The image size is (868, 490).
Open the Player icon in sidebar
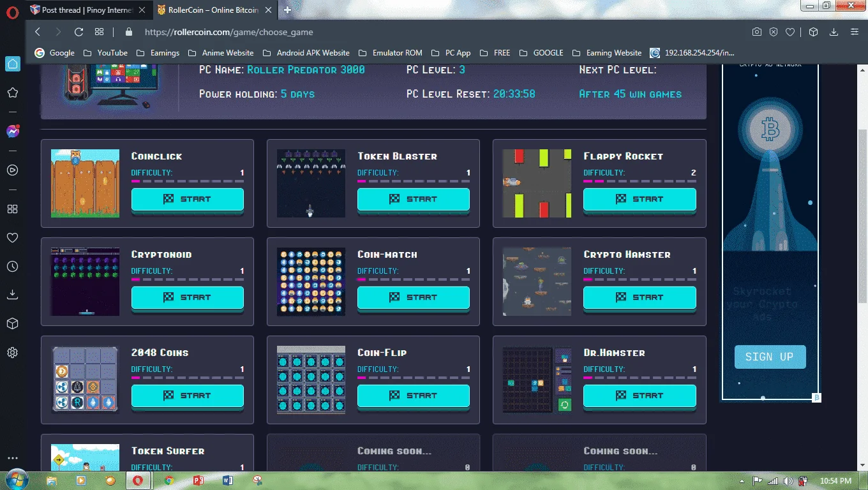[12, 170]
